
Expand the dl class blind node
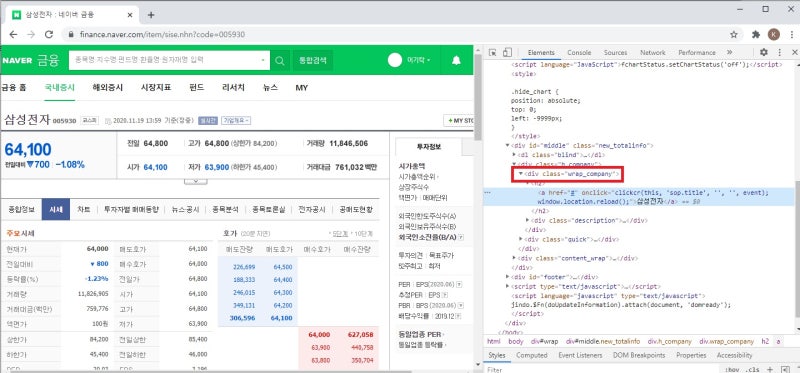[x=514, y=155]
